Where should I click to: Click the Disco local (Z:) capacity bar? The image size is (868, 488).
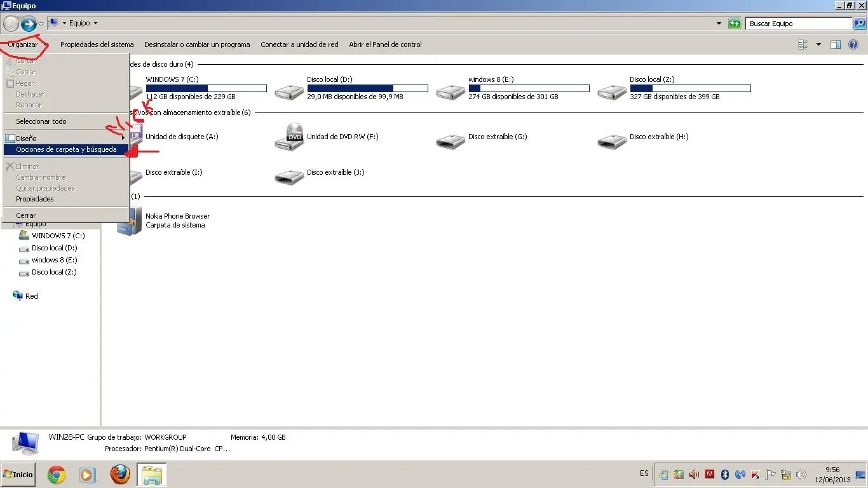[690, 88]
